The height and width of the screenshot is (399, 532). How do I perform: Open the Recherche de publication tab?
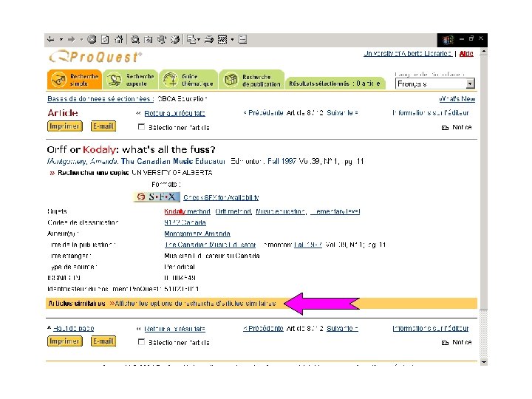[251, 80]
